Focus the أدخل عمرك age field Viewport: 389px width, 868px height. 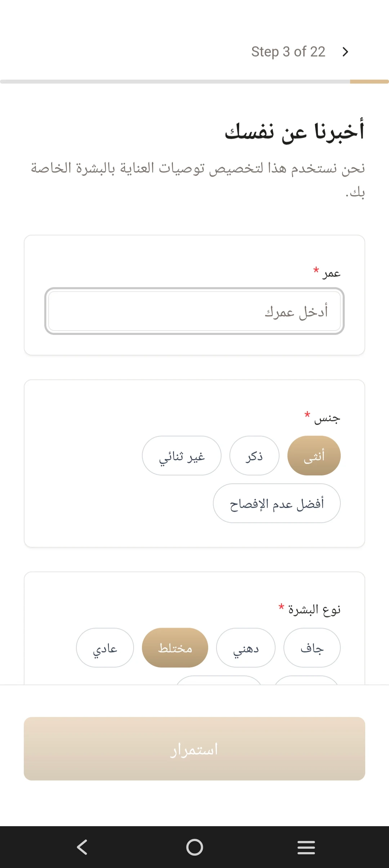click(194, 311)
